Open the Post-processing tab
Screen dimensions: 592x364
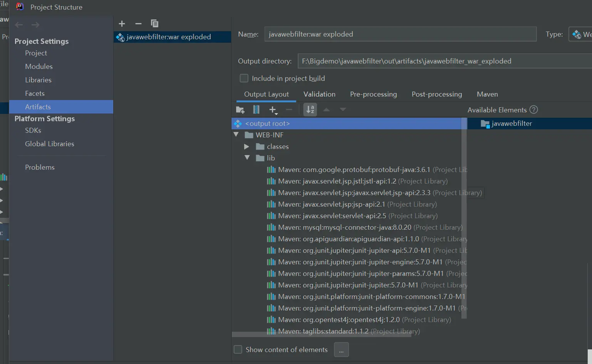pos(437,94)
